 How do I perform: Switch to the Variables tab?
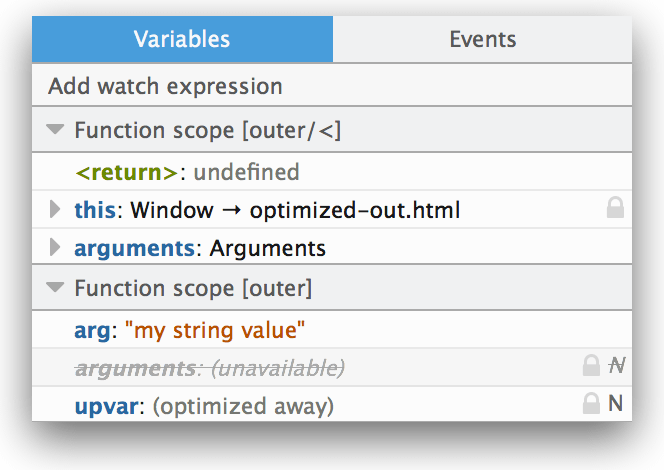point(182,39)
